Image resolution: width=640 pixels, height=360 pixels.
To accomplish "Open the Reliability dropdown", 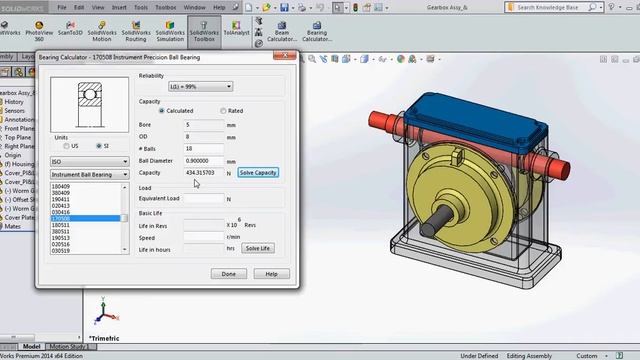I will coord(200,87).
